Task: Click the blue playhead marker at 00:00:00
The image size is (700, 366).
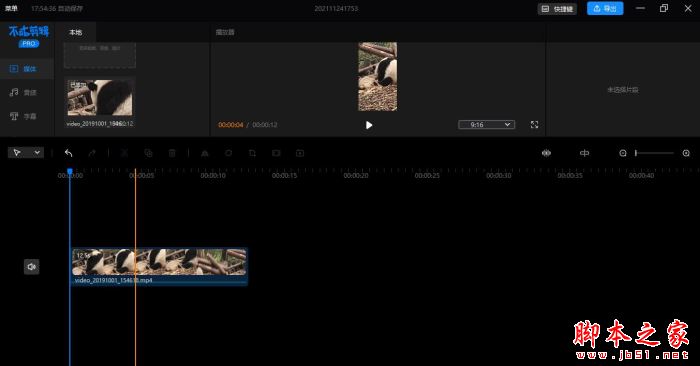Action: 70,171
